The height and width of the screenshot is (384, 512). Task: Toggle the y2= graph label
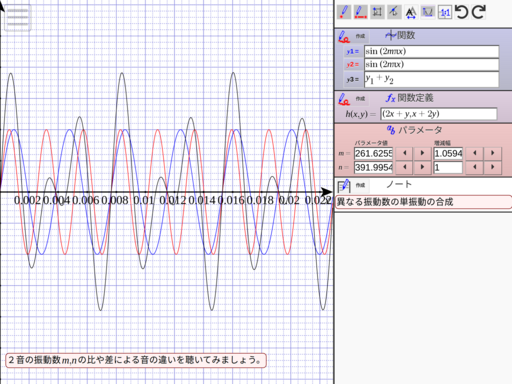(353, 65)
